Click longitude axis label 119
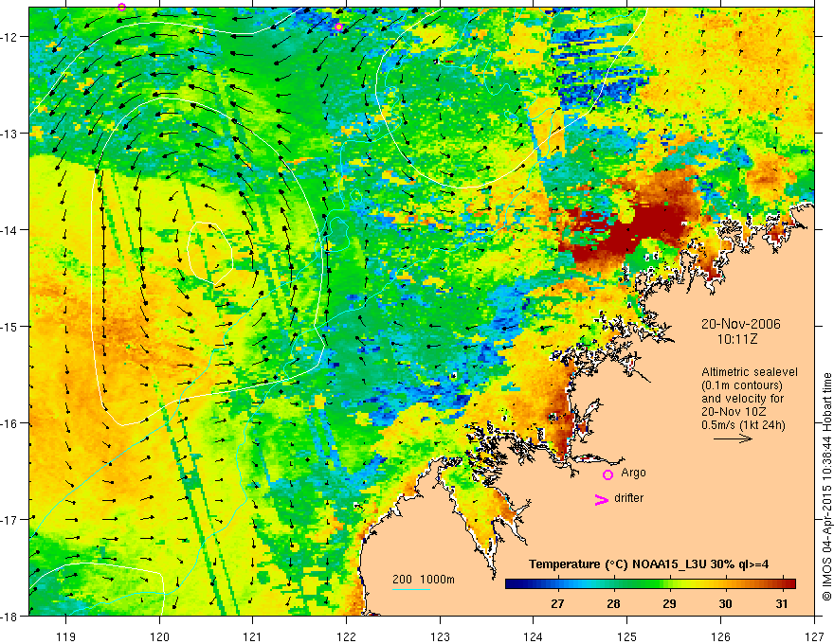 tap(66, 636)
